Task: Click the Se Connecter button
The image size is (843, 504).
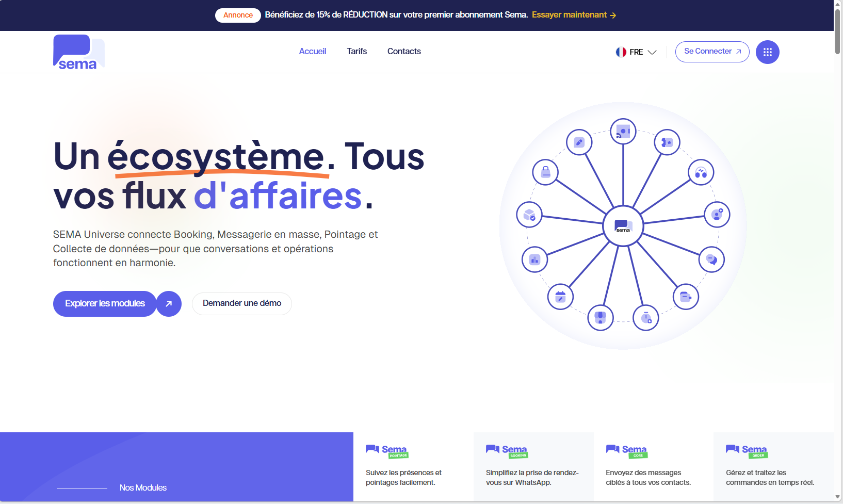Action: (x=712, y=52)
